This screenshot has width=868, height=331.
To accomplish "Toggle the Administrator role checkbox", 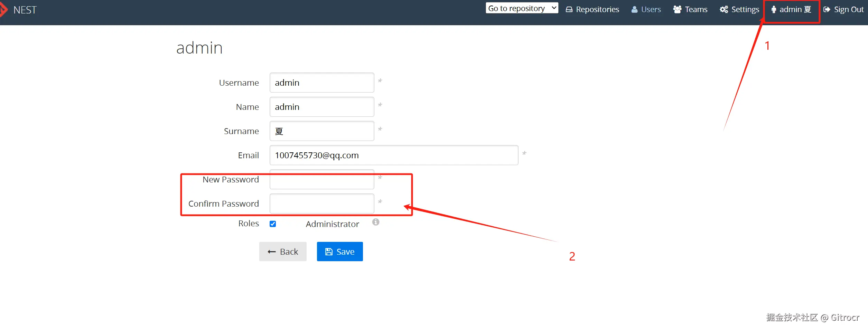I will (x=273, y=224).
